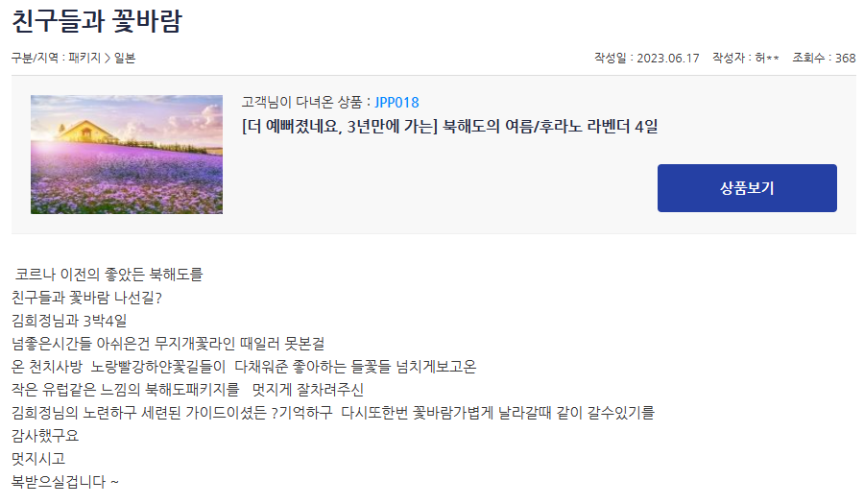
Task: Click the line mentioning 무지개꽃라인
Action: point(168,344)
